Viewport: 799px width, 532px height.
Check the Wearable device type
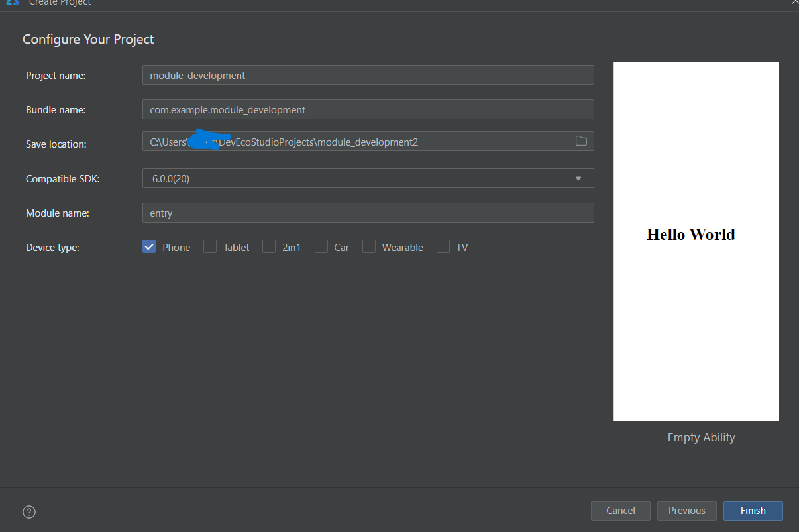(369, 247)
